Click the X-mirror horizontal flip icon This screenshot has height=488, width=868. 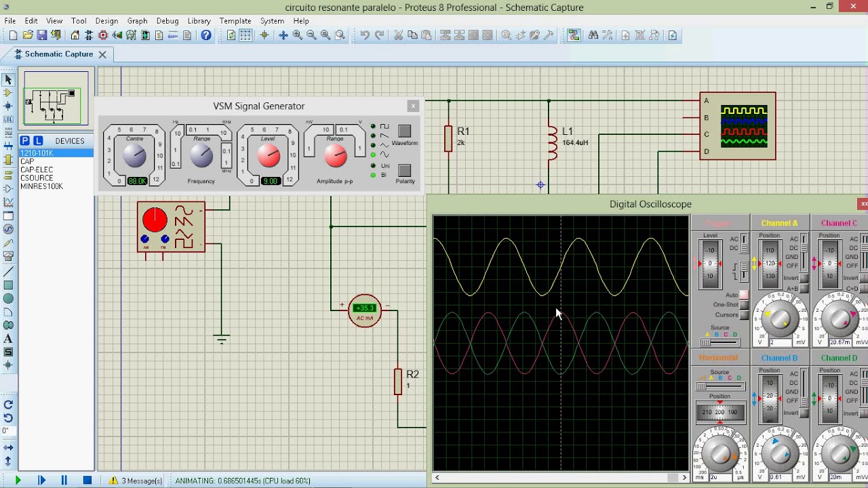(x=8, y=447)
